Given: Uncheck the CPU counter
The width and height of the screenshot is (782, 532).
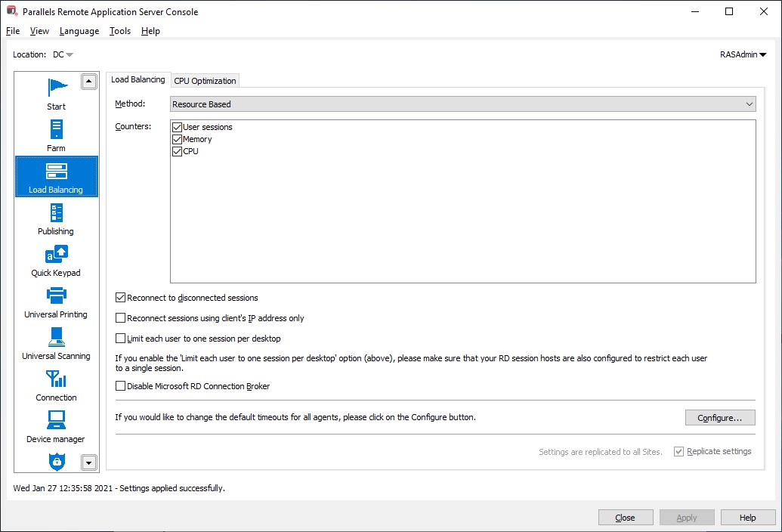Looking at the screenshot, I should coord(177,151).
